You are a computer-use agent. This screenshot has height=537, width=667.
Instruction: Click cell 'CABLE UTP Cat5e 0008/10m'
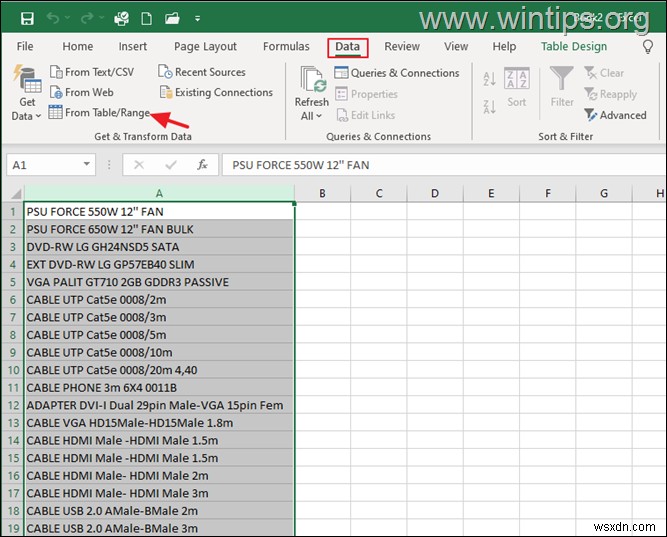(x=159, y=352)
